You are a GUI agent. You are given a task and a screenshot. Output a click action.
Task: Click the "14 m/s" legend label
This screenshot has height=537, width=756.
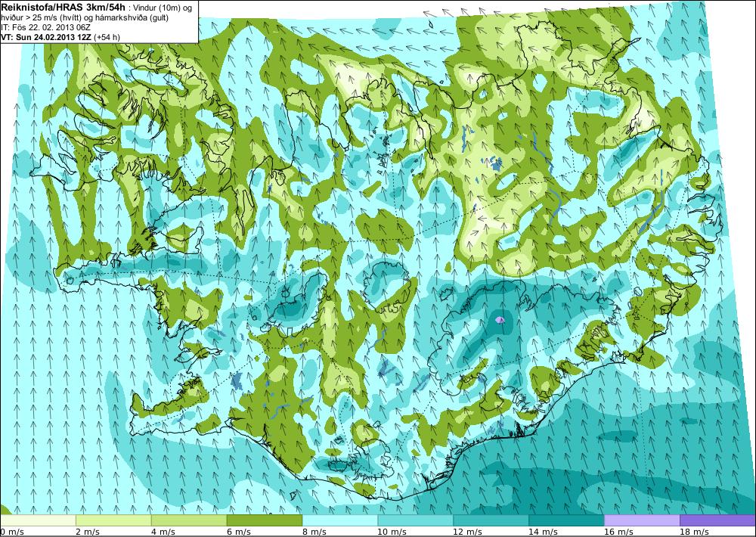pyautogui.click(x=542, y=532)
